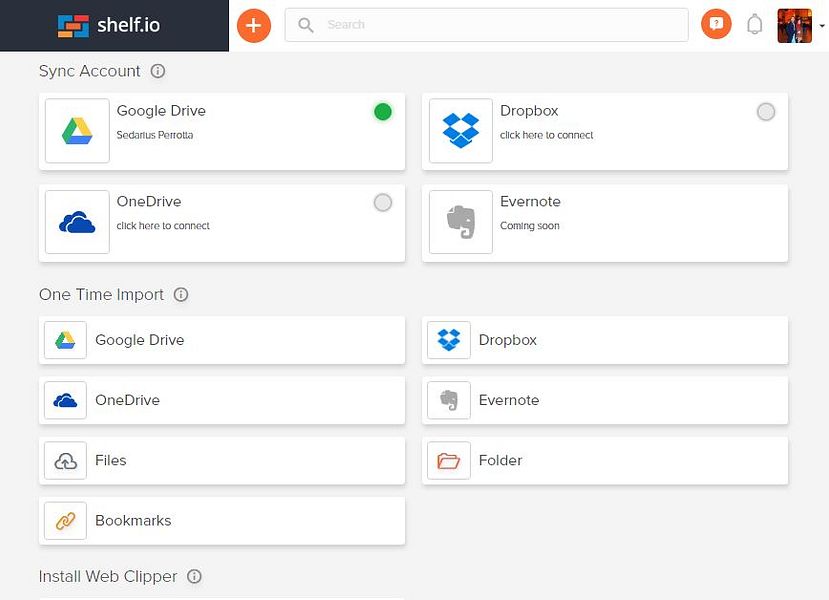This screenshot has height=600, width=829.
Task: Expand the profile avatar dropdown
Action: (795, 25)
